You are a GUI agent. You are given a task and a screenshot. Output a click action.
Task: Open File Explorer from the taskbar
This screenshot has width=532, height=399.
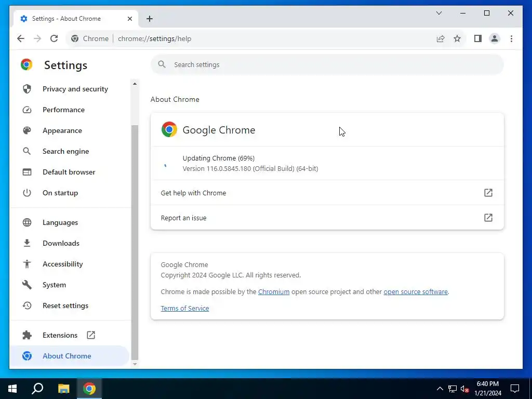pos(63,389)
